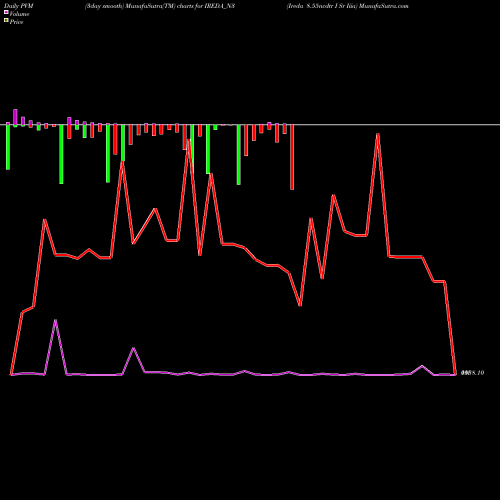Image resolution: width=500 pixels, height=500 pixels.
Task: Click the '(3day smooth) MunafaSutra(TM) charts for IREDA_N8' heading
Action: (160, 6)
